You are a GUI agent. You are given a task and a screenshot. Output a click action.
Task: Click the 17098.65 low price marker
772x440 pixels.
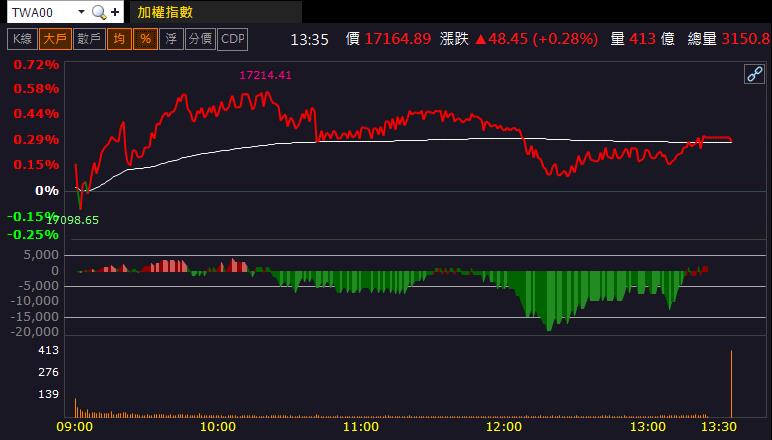[x=73, y=220]
